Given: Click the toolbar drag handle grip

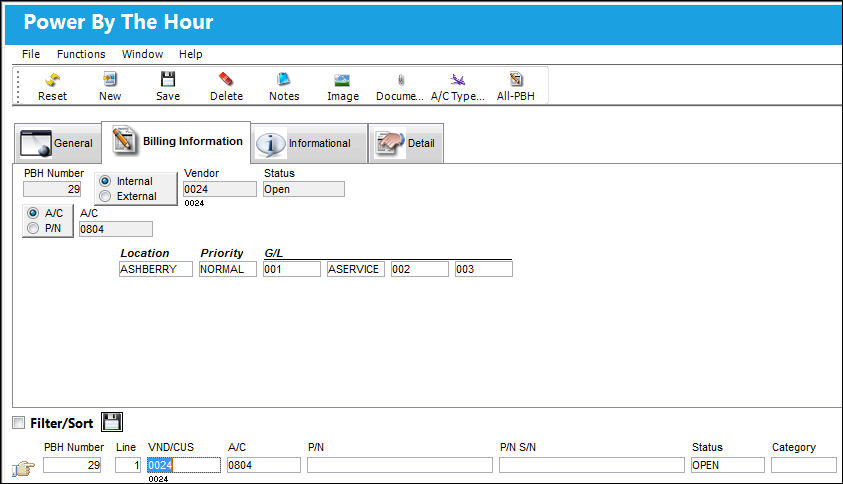Looking at the screenshot, I should pyautogui.click(x=18, y=86).
